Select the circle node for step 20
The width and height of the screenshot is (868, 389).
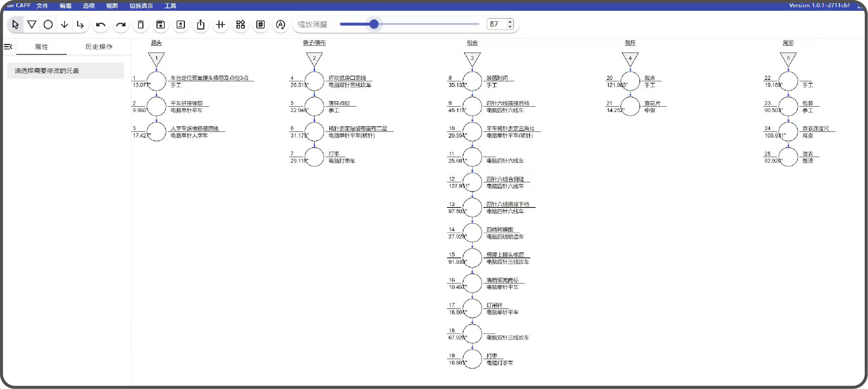(630, 81)
